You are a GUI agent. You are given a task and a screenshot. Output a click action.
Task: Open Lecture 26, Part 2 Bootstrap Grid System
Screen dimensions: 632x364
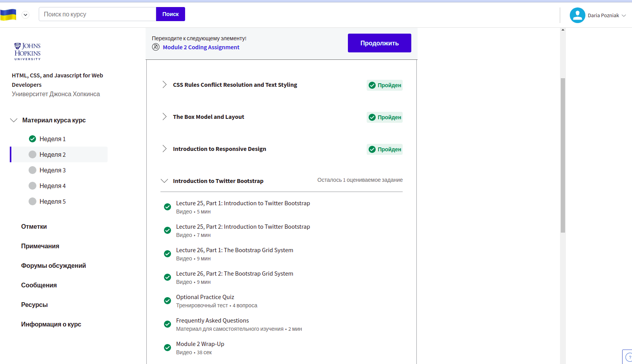235,274
